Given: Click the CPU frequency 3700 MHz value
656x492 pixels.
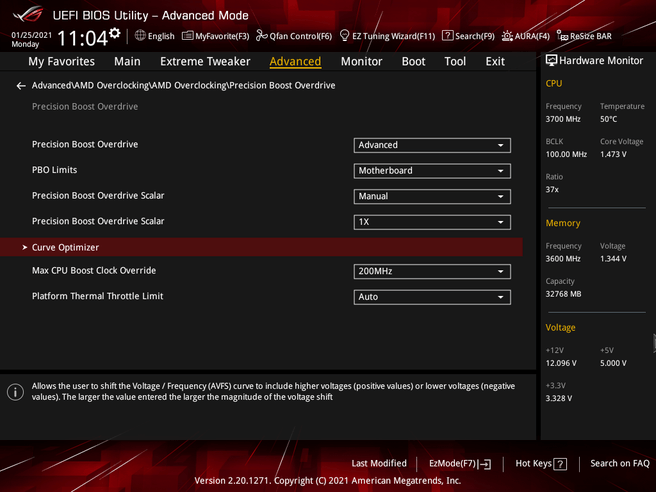Looking at the screenshot, I should pos(563,119).
